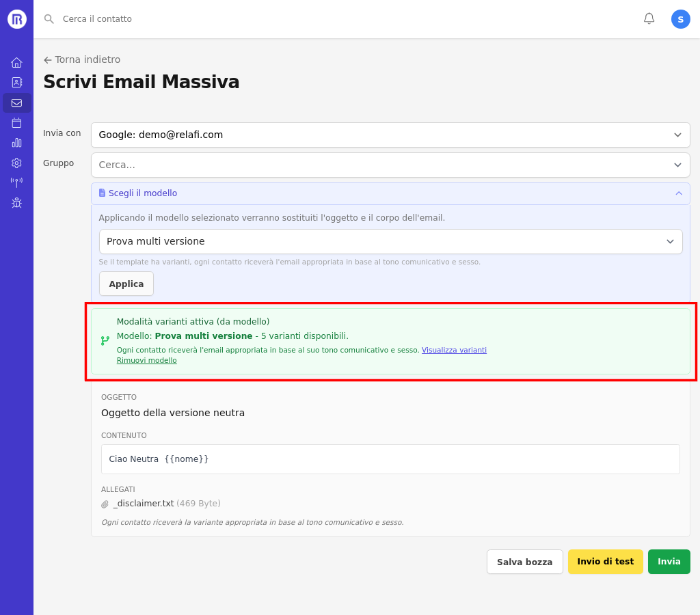Click the green Invia button

pyautogui.click(x=669, y=562)
